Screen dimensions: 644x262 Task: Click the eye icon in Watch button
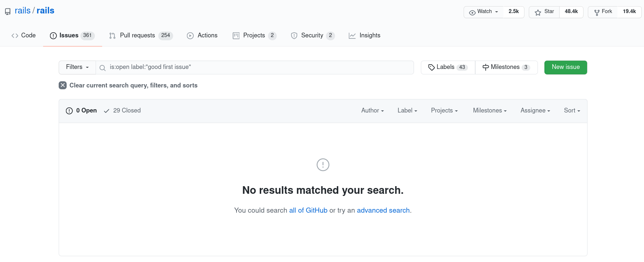click(x=472, y=13)
